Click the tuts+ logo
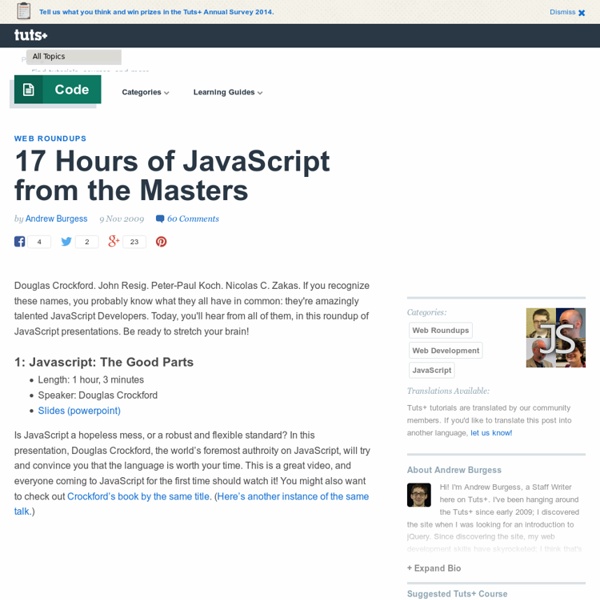This screenshot has height=600, width=600. (31, 35)
